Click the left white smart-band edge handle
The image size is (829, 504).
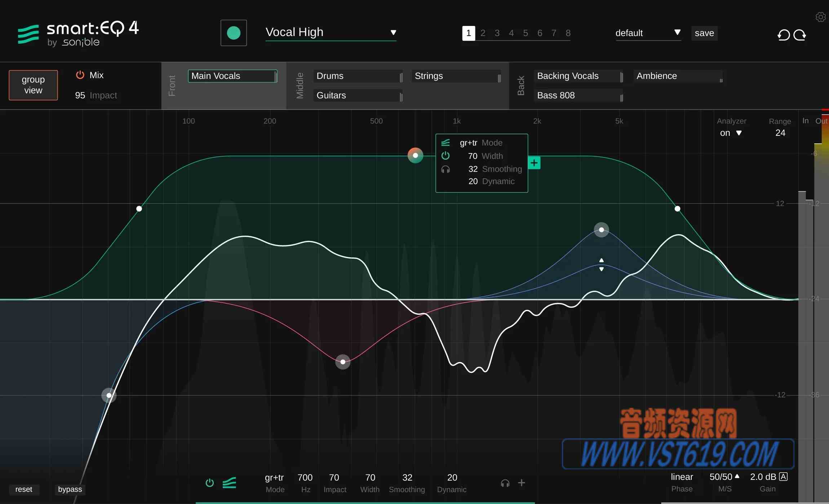click(139, 209)
